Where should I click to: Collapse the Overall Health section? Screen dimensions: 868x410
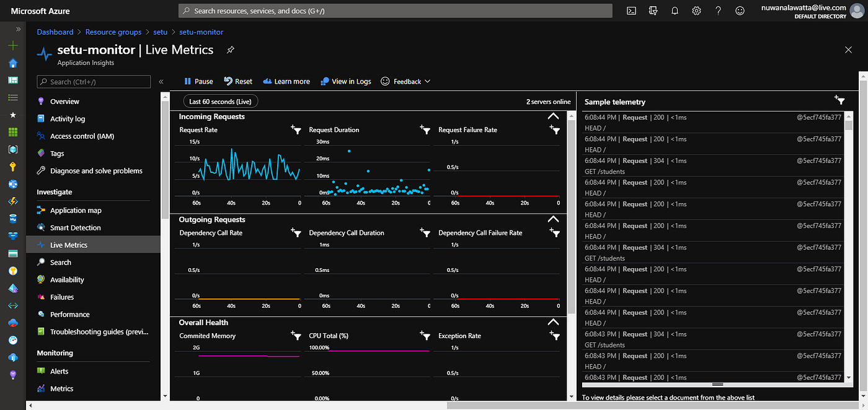(553, 321)
